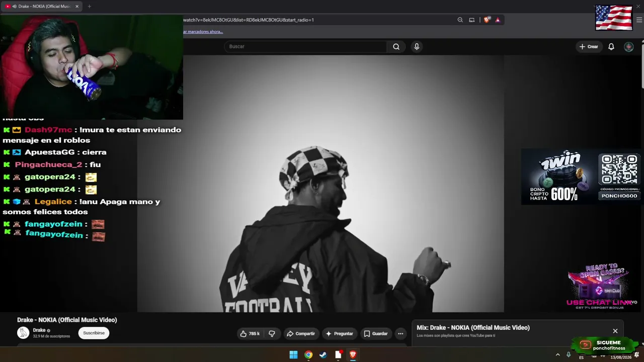The width and height of the screenshot is (644, 362).
Task: Close the Mix playlist panel
Action: tap(615, 331)
